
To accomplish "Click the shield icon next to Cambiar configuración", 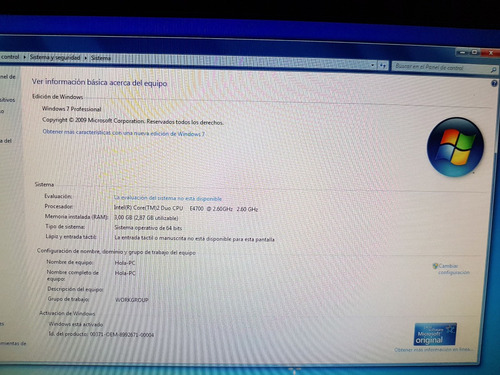I will [435, 266].
